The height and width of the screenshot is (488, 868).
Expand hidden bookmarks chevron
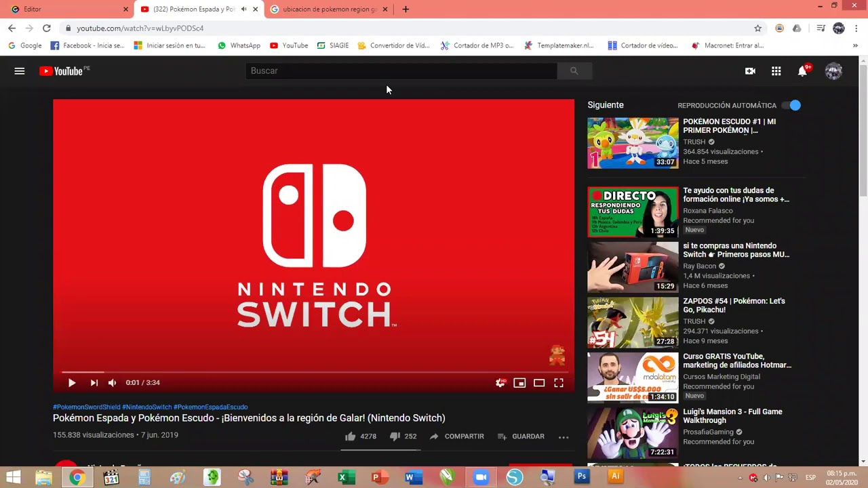[855, 45]
